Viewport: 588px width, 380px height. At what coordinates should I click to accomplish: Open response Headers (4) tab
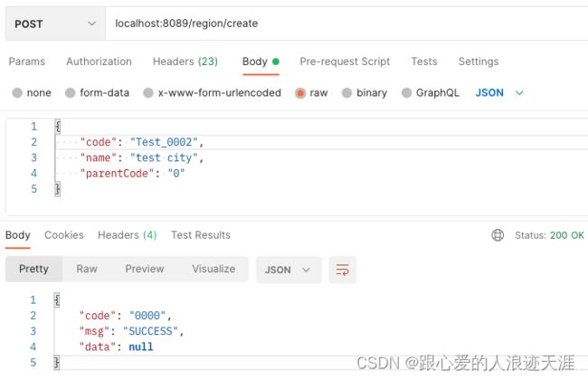point(128,235)
